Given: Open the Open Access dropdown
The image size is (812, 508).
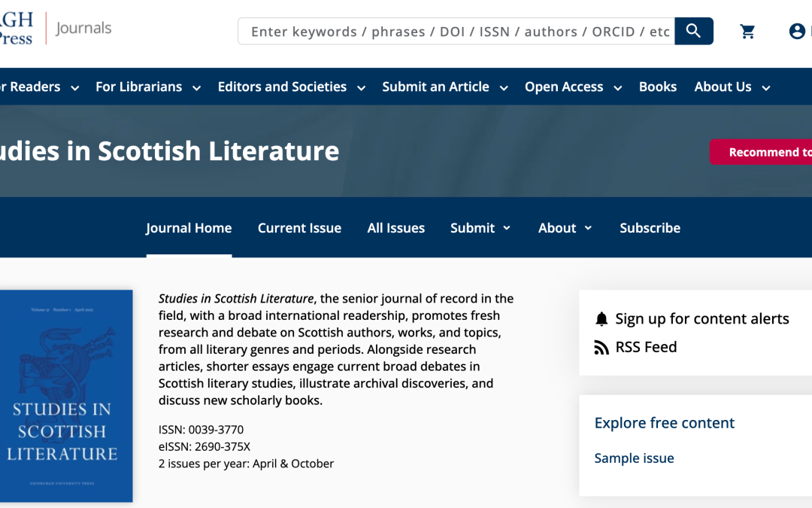Looking at the screenshot, I should coord(564,87).
